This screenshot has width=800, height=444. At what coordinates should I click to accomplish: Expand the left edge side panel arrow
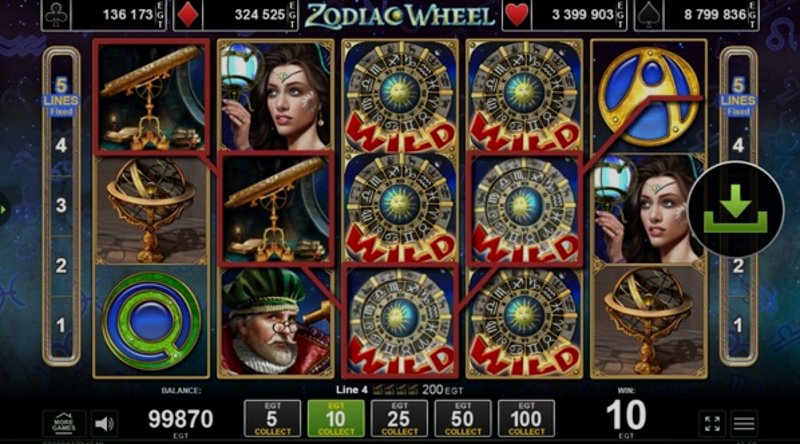pos(4,209)
